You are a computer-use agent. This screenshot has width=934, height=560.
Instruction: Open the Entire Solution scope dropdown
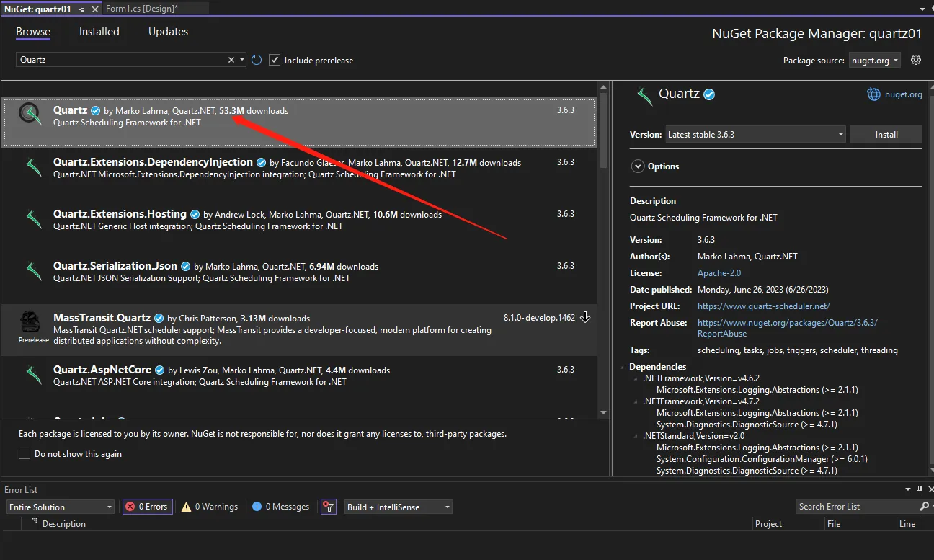(x=60, y=507)
